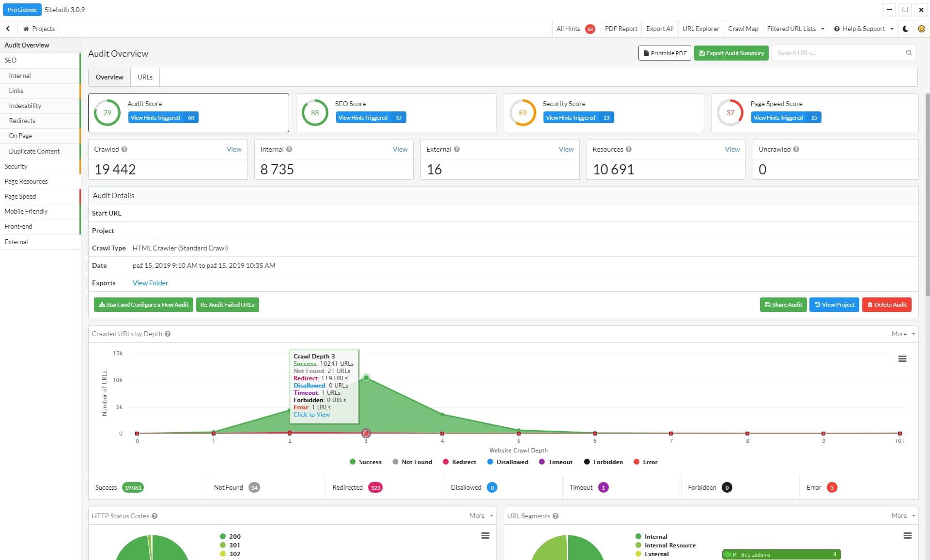Click View Project button
The image size is (930, 560).
point(834,305)
